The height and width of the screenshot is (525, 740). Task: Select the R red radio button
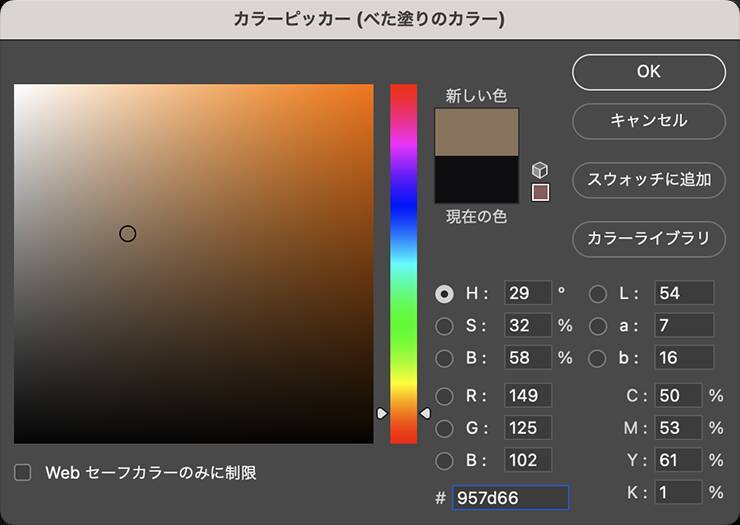445,396
